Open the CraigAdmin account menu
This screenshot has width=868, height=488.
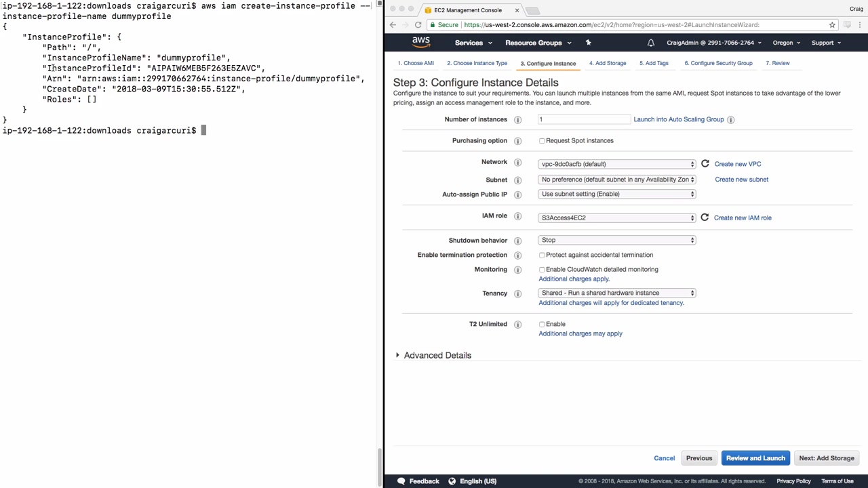point(713,43)
